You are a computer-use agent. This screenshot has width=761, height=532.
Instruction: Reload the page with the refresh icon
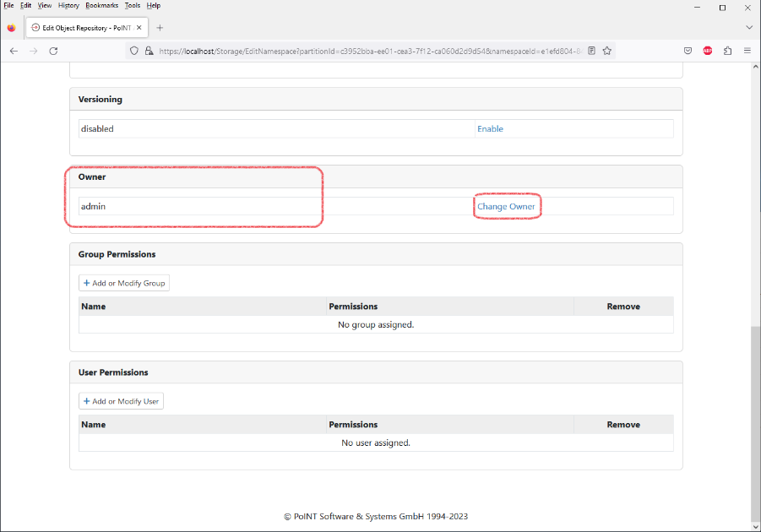point(53,51)
